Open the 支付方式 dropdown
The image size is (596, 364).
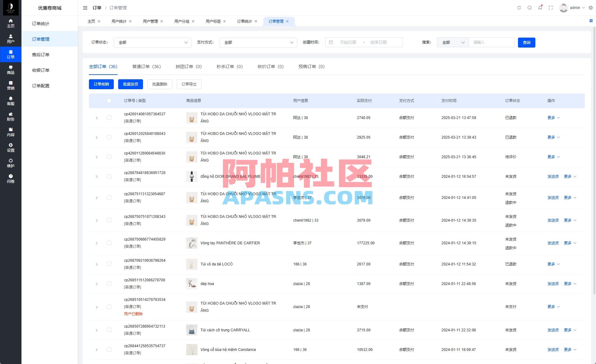pos(258,43)
